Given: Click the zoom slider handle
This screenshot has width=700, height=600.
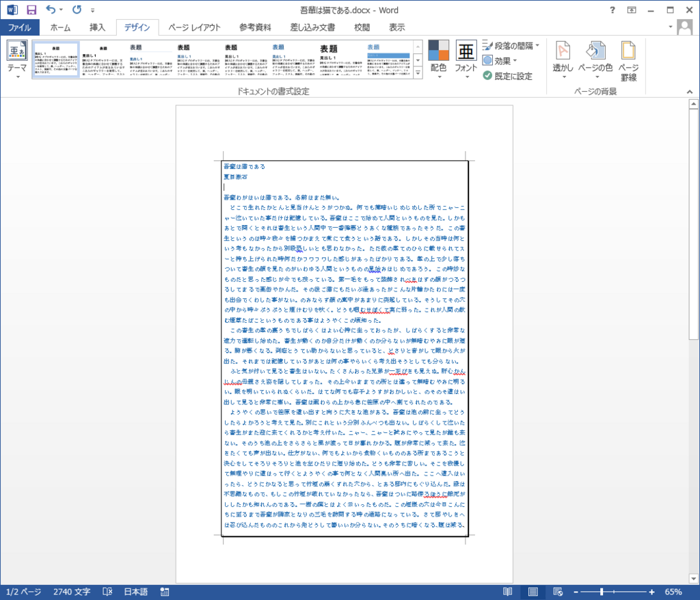Looking at the screenshot, I should 602,592.
